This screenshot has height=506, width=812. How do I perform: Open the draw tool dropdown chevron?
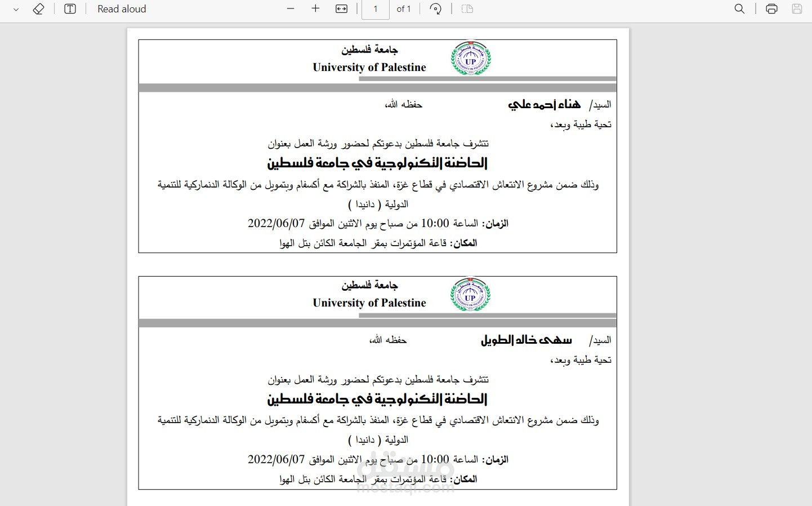(x=16, y=9)
